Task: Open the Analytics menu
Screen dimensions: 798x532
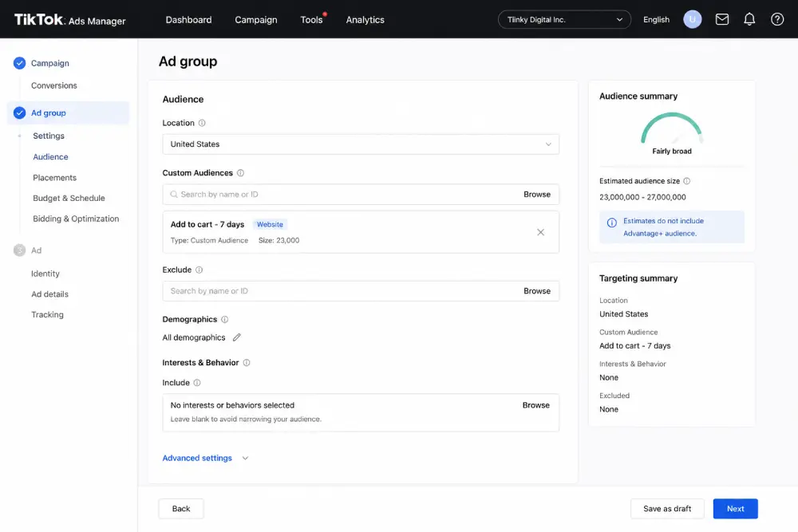Action: click(365, 20)
